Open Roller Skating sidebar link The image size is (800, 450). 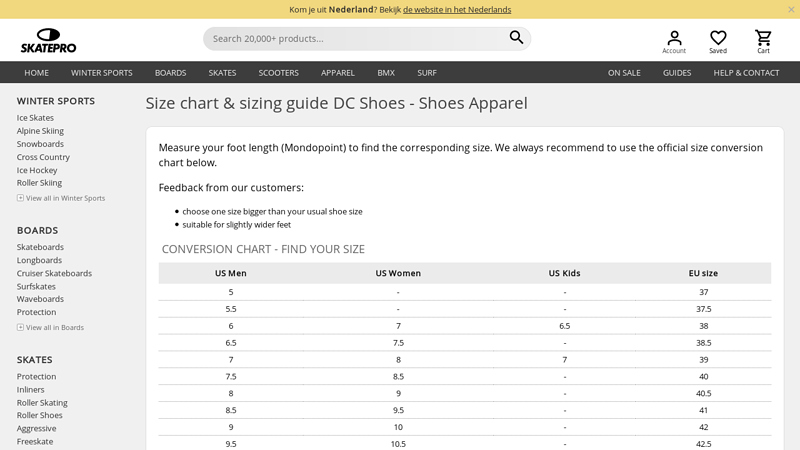[x=42, y=403]
